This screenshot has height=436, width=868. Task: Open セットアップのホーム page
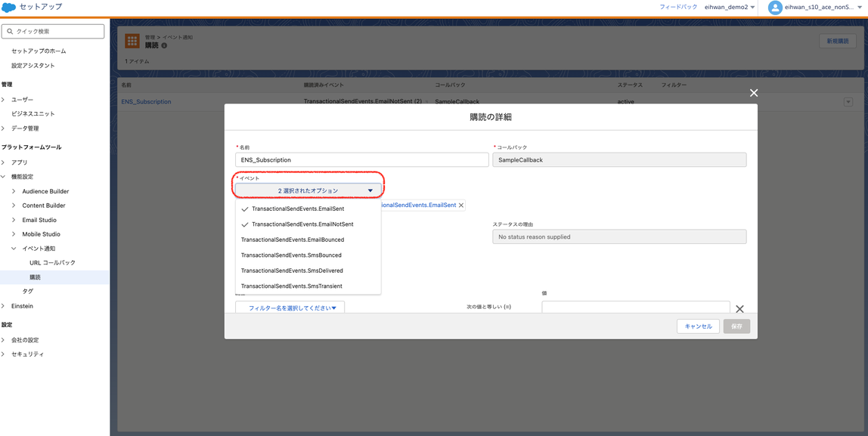[39, 51]
